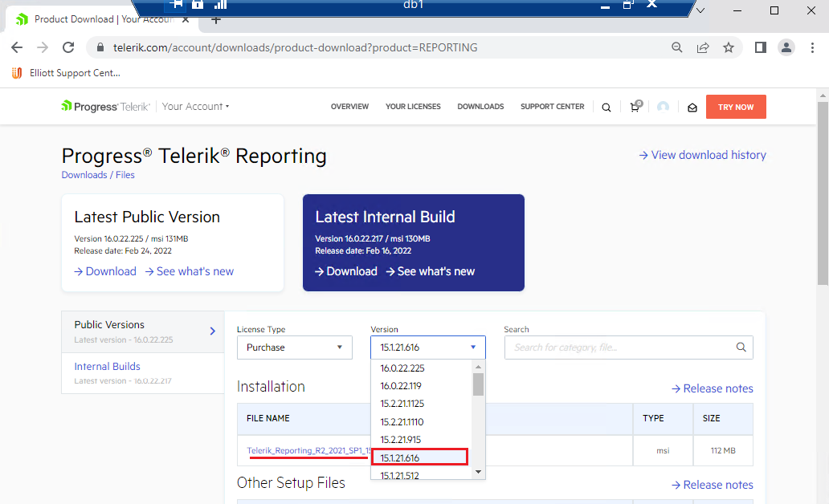Viewport: 829px width, 504px height.
Task: Open the shopping cart
Action: pyautogui.click(x=635, y=106)
